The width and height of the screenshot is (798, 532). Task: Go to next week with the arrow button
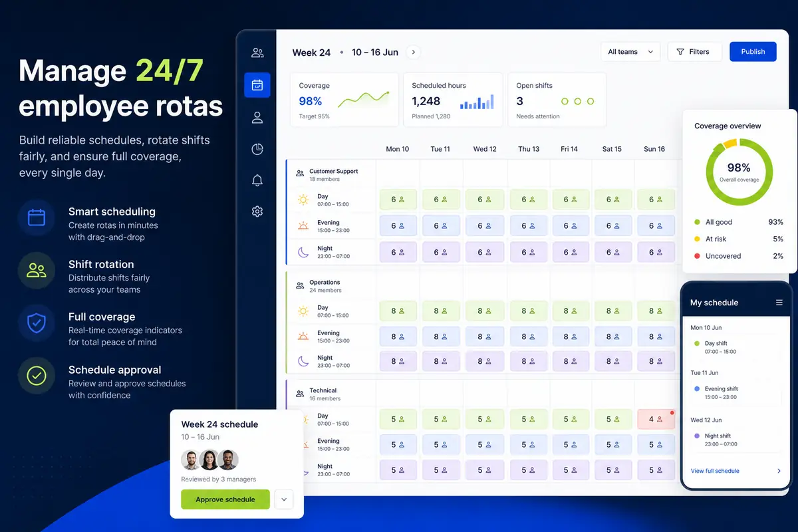[x=413, y=52]
